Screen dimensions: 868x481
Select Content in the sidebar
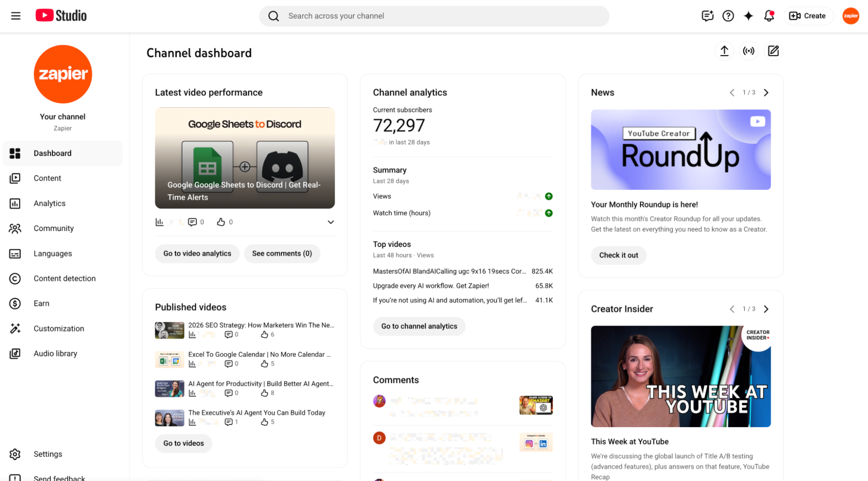pyautogui.click(x=47, y=178)
